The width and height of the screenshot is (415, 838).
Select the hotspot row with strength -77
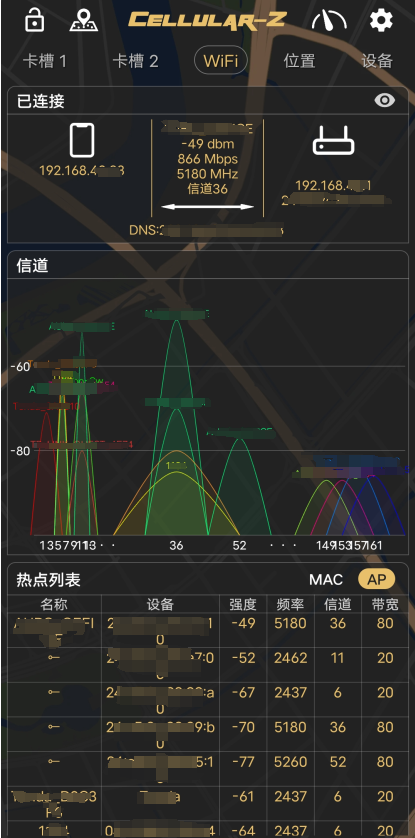pyautogui.click(x=208, y=769)
